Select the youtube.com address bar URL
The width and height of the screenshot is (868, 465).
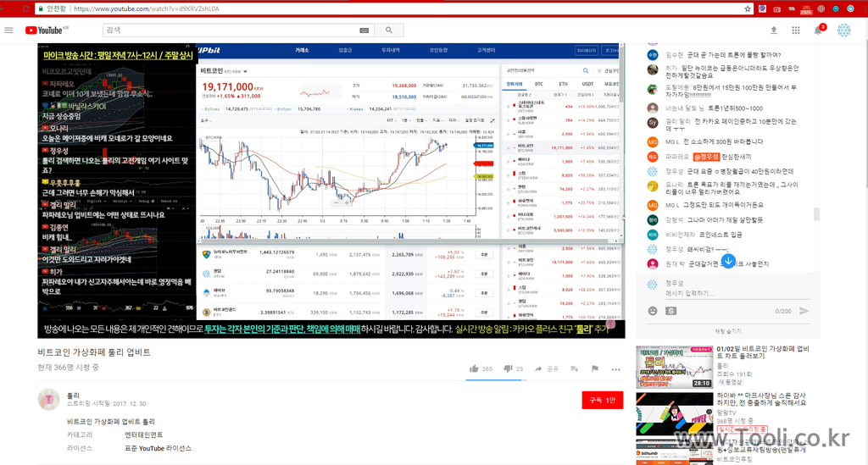pos(146,8)
